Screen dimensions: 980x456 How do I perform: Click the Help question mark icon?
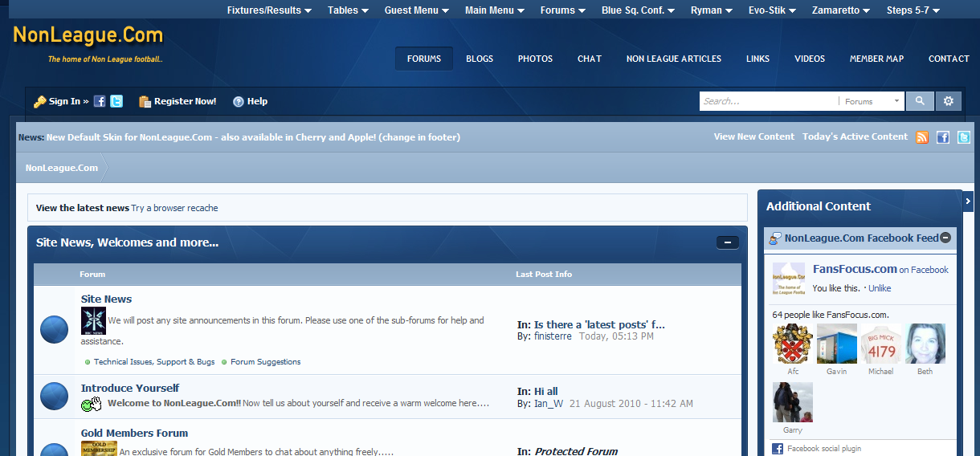click(239, 102)
